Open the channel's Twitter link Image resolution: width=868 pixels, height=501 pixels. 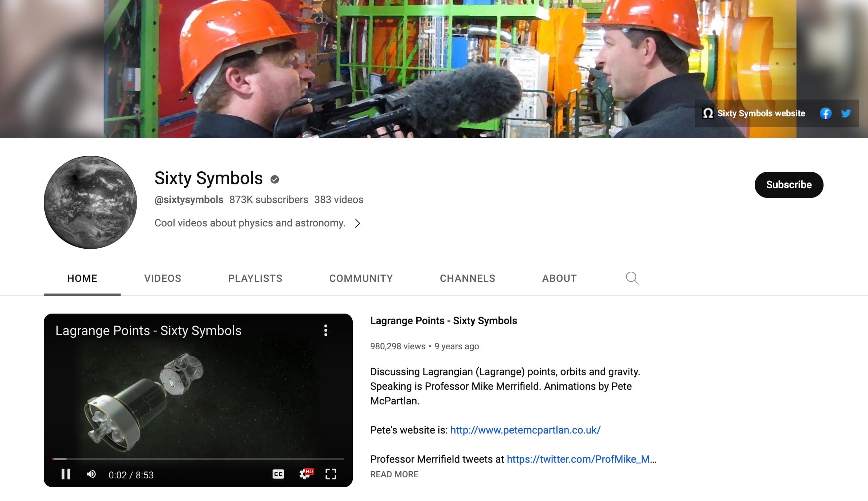point(846,113)
